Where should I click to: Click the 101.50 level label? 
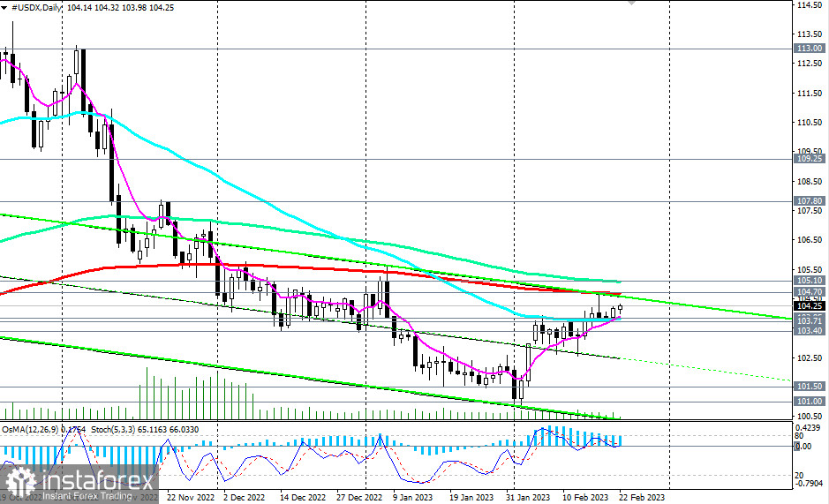[810, 387]
